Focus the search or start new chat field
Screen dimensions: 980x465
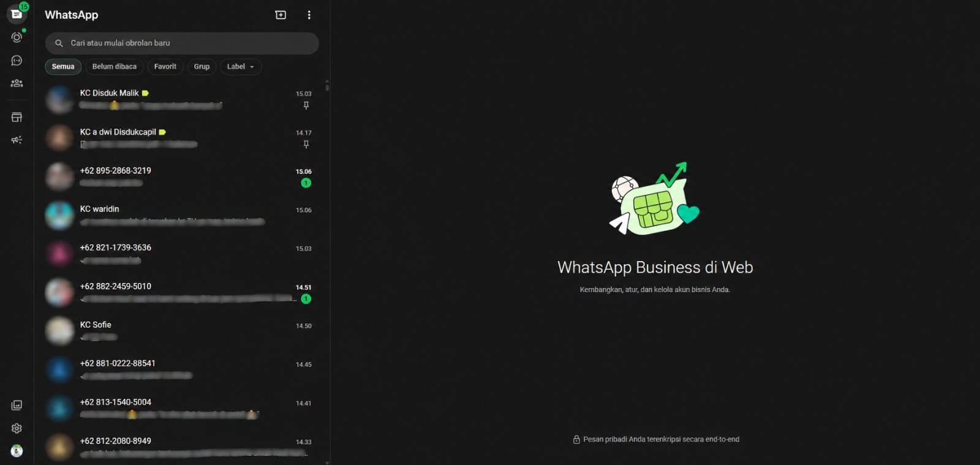[182, 43]
